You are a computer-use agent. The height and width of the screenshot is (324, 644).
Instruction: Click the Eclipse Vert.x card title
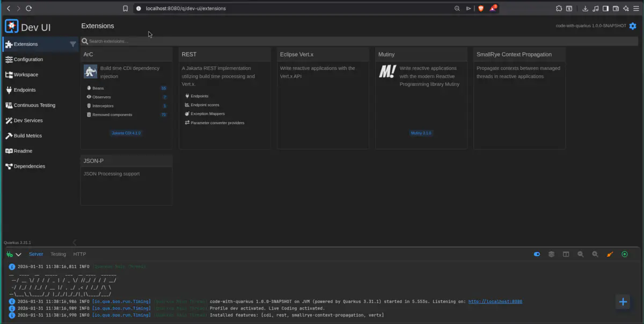pos(297,54)
